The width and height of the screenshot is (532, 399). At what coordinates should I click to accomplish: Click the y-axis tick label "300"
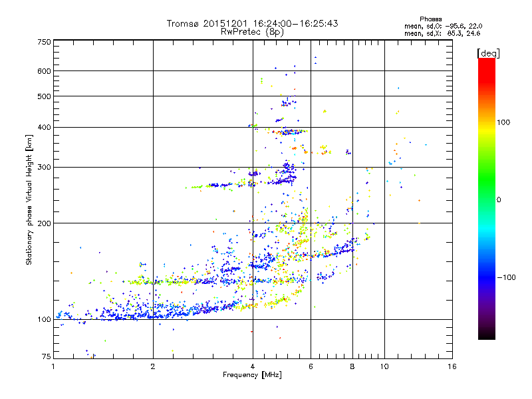(x=45, y=167)
